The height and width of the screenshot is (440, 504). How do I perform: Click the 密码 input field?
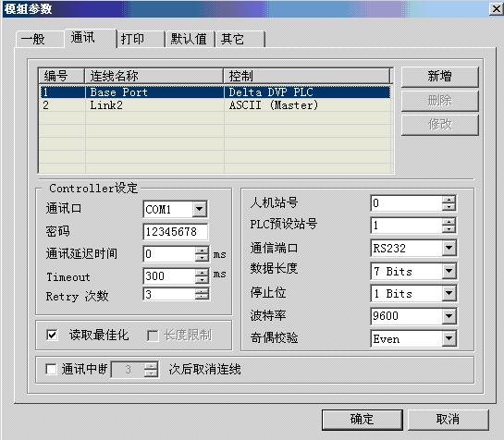click(x=175, y=232)
